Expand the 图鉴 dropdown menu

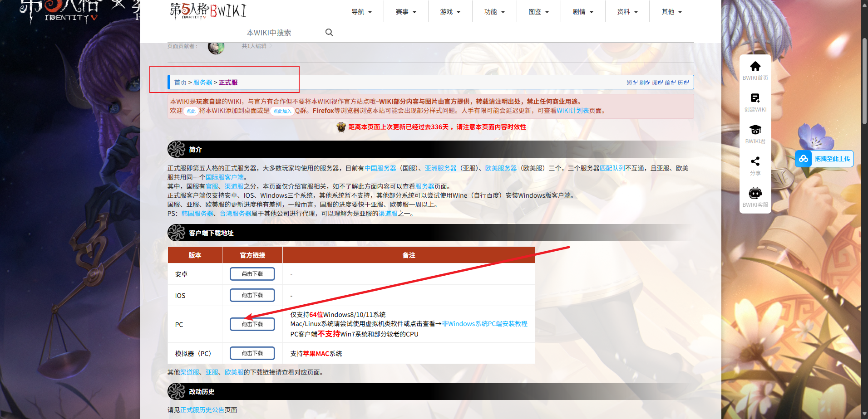[539, 12]
